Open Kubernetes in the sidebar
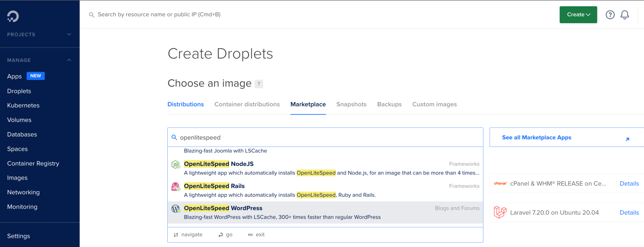 pyautogui.click(x=23, y=105)
